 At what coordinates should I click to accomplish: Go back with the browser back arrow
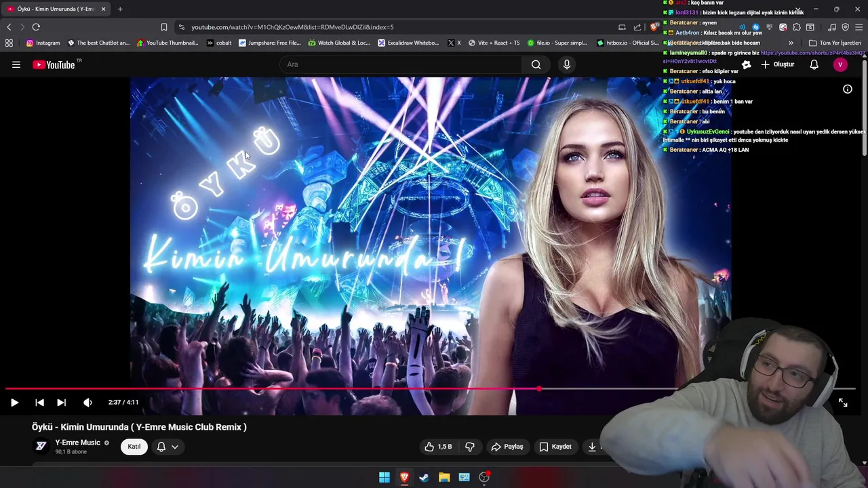pos(9,27)
